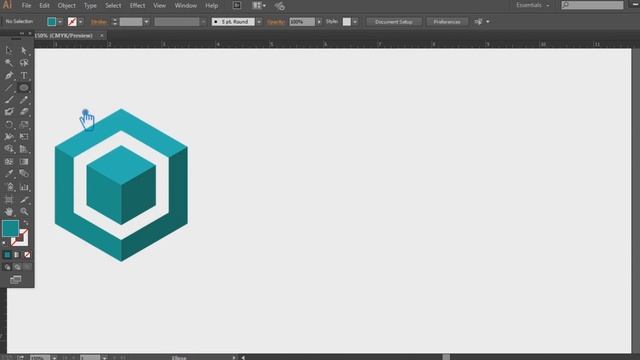Image resolution: width=640 pixels, height=360 pixels.
Task: Select the Zoom tool
Action: coord(24,211)
